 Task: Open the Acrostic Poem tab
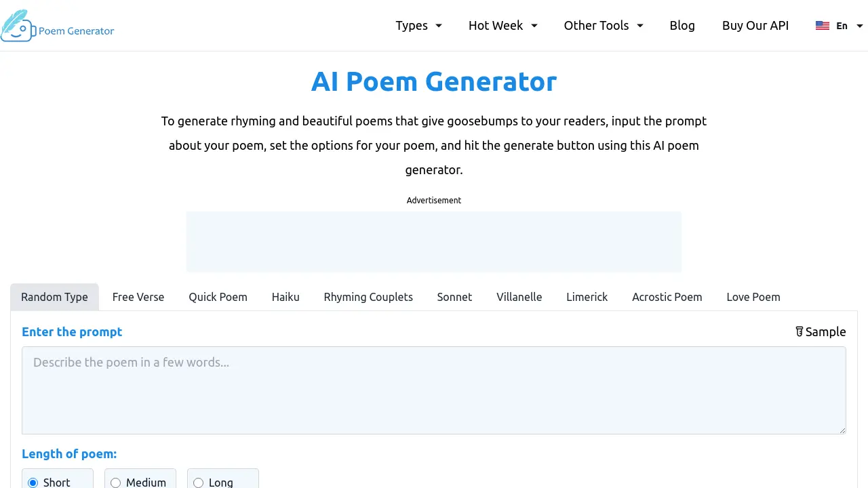coord(667,297)
